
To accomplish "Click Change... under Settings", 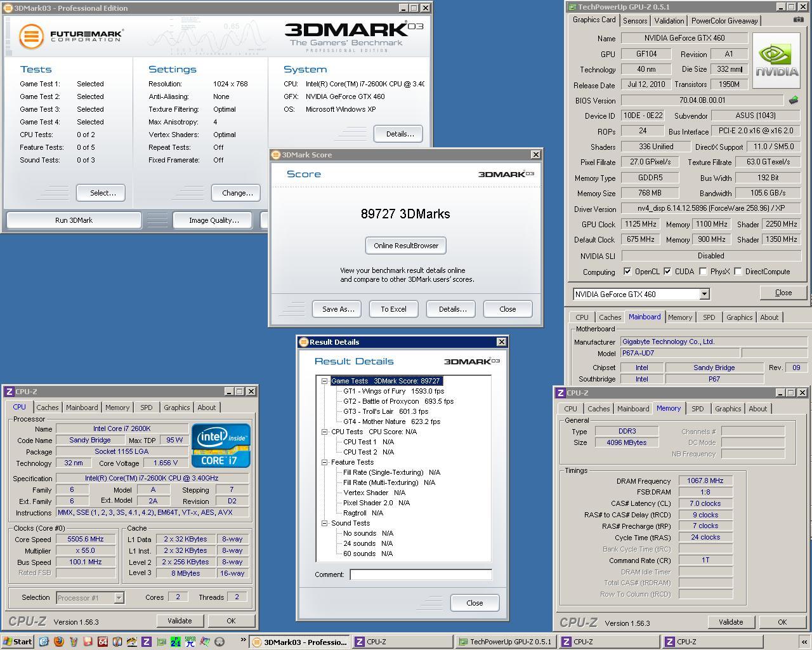I will [x=237, y=193].
